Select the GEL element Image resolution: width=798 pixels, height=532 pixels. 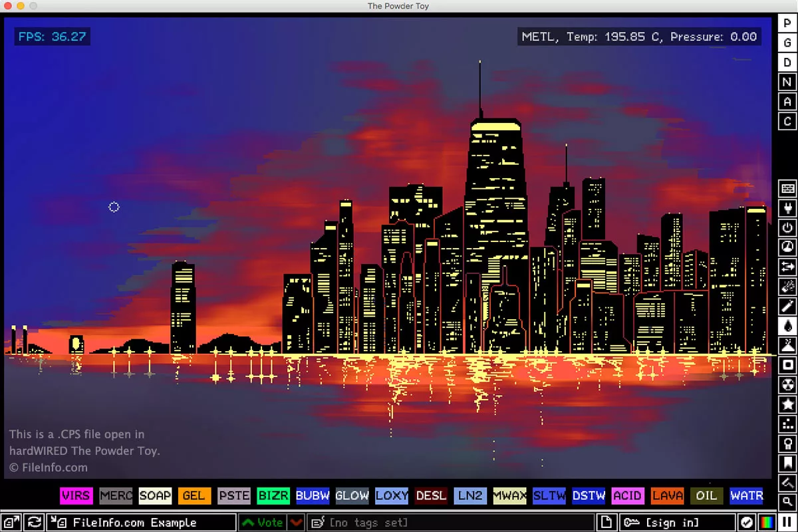tap(194, 495)
